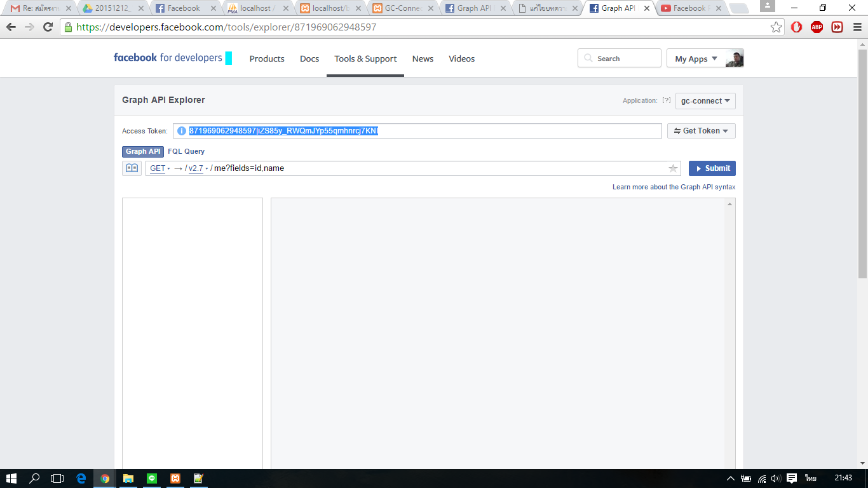The height and width of the screenshot is (488, 868).
Task: Open the red hand blocker extension
Action: coord(796,27)
